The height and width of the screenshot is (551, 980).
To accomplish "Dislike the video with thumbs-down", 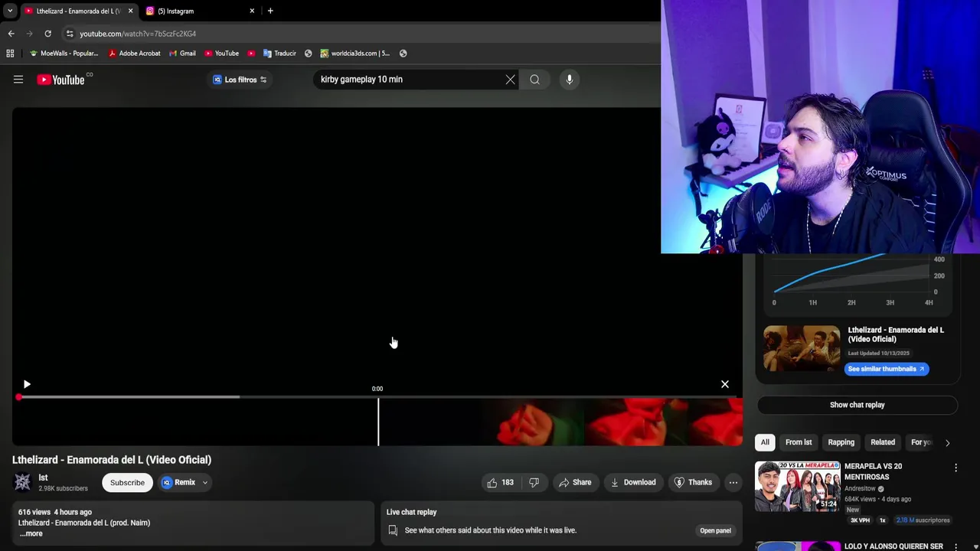I will [x=534, y=482].
